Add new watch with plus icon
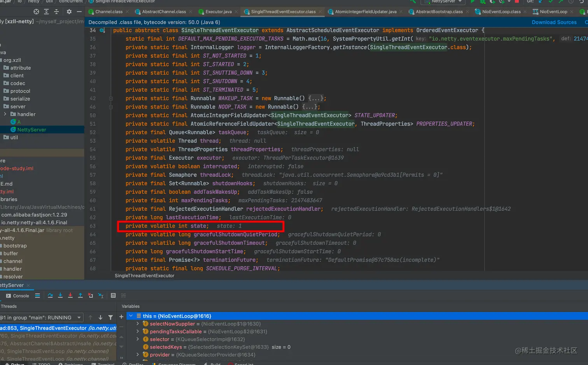The image size is (588, 365). tap(121, 317)
